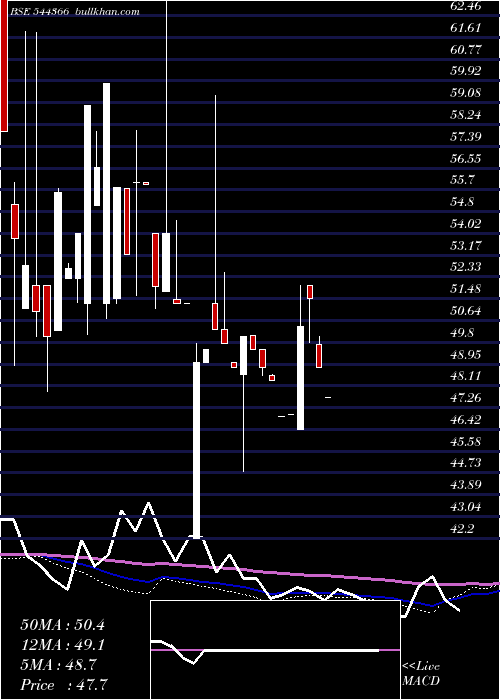The width and height of the screenshot is (500, 700).
Task: Click the 59.92 price axis label
Action: click(465, 71)
